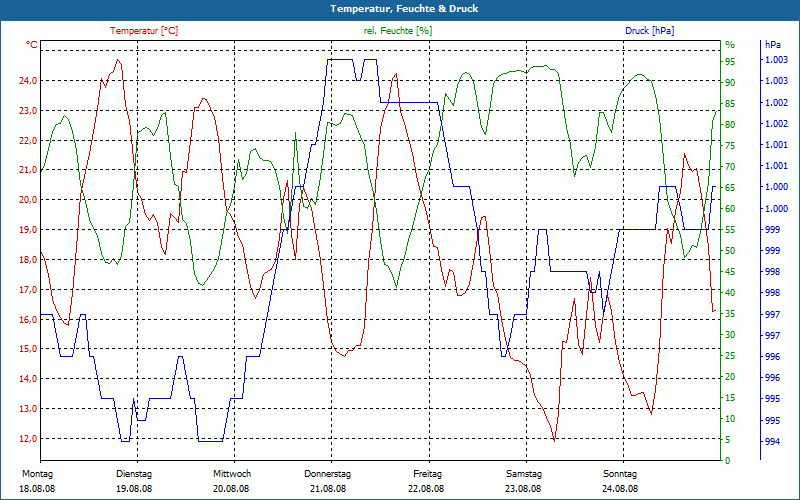Click the 95 humidity axis value
800x500 pixels.
(x=730, y=62)
